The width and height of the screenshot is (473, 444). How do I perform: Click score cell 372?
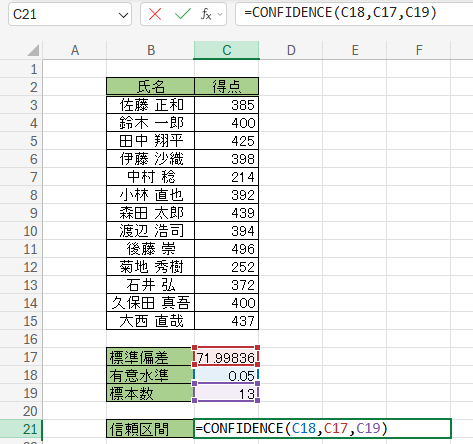[x=227, y=285]
